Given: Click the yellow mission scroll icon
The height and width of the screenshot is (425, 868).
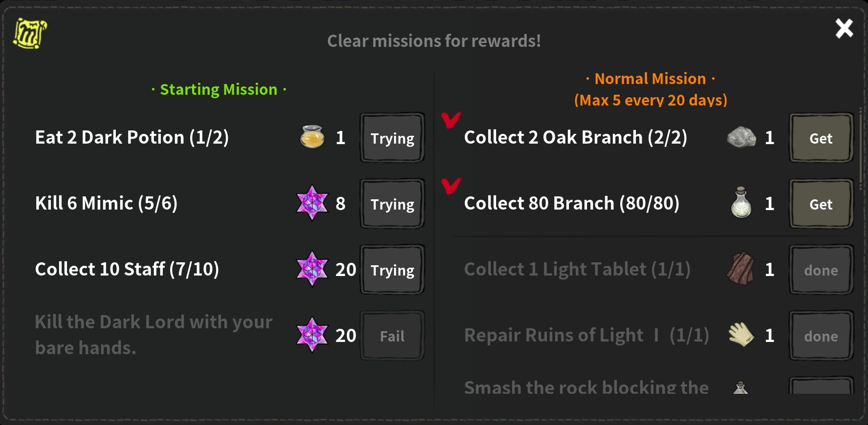Looking at the screenshot, I should (x=29, y=34).
